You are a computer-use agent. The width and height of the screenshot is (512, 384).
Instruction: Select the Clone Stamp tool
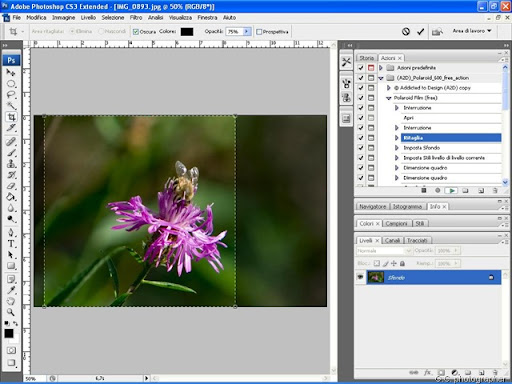[11, 164]
